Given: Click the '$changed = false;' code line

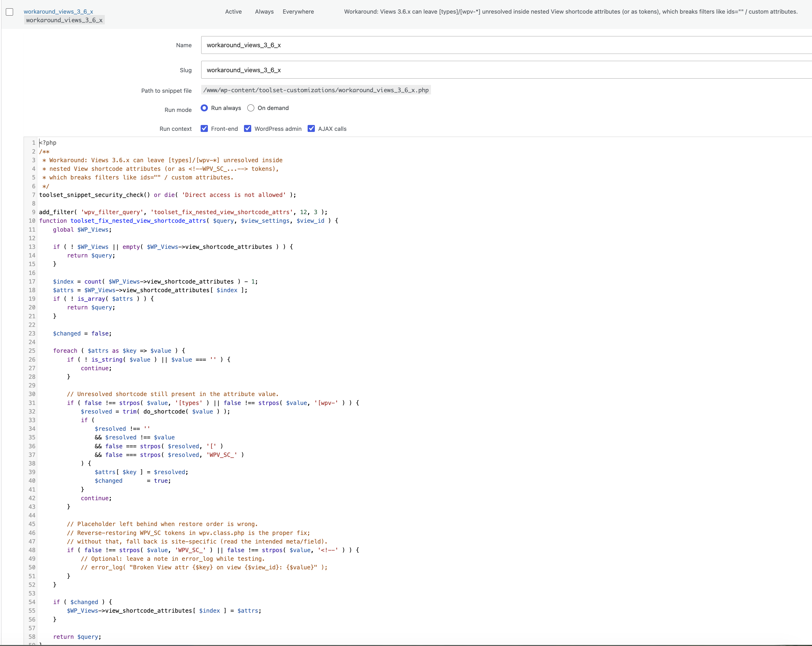Looking at the screenshot, I should click(83, 334).
